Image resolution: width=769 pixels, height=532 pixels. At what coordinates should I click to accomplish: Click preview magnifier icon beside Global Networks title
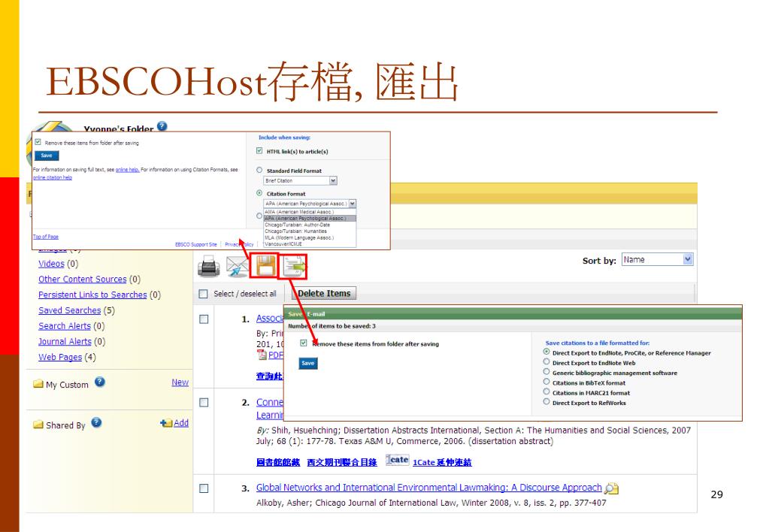[x=612, y=488]
